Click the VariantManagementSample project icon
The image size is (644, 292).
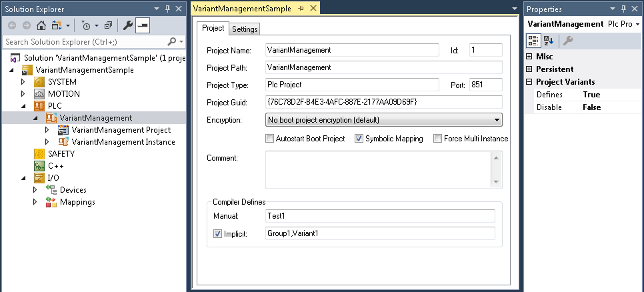click(27, 70)
